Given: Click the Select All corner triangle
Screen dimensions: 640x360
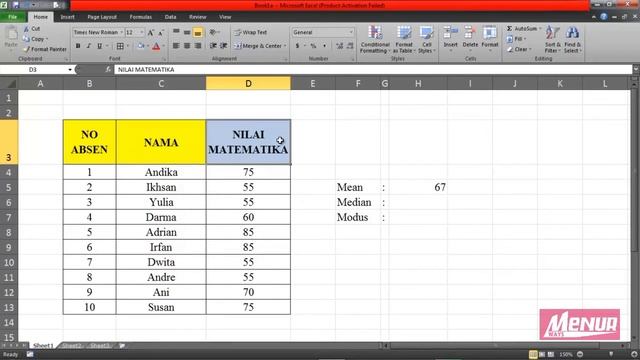Looking at the screenshot, I should click(x=9, y=84).
